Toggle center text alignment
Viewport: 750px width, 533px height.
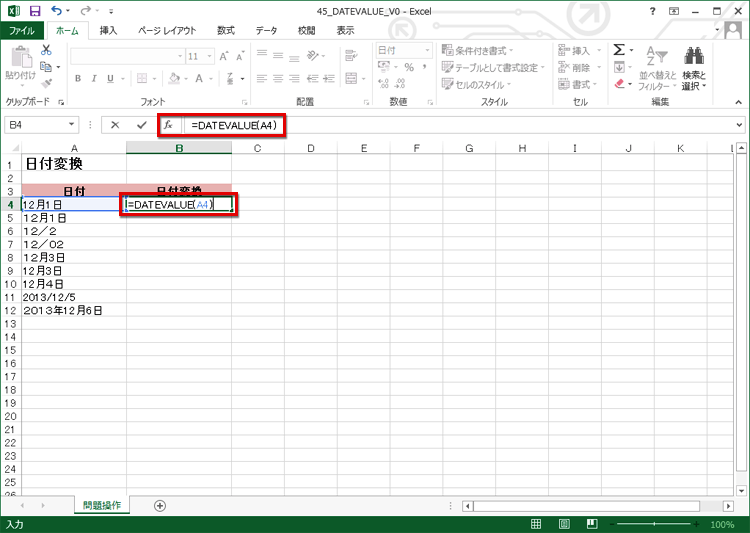278,78
